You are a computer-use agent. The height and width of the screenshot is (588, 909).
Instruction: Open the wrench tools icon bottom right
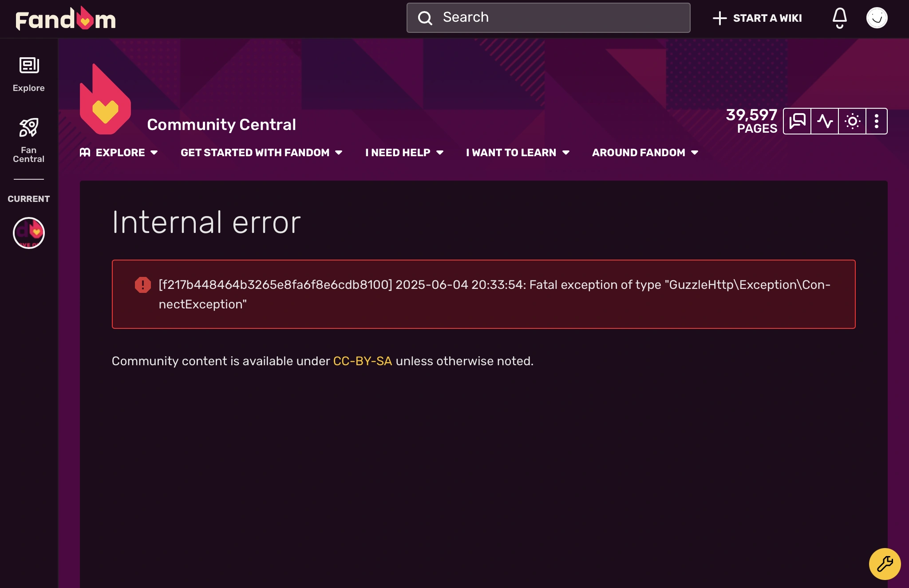tap(885, 564)
